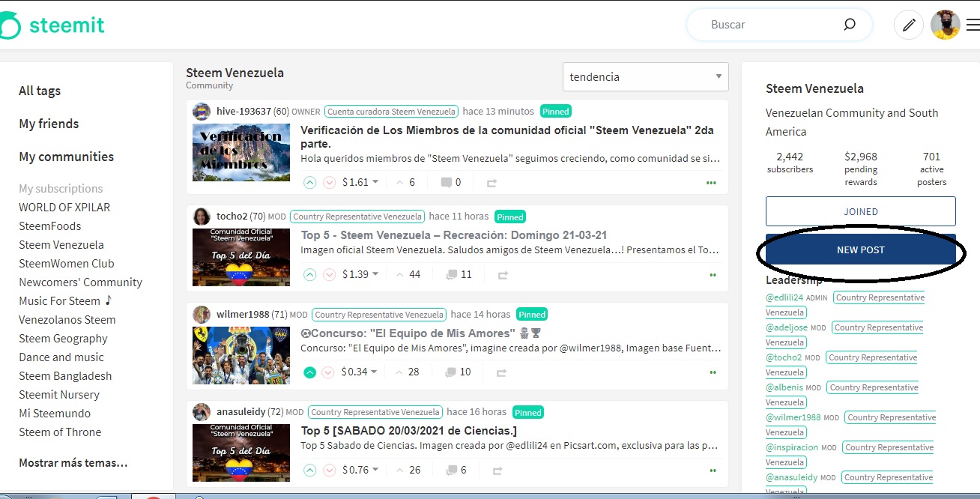The height and width of the screenshot is (499, 980).
Task: Show voters list with 44 votes
Action: (x=408, y=274)
